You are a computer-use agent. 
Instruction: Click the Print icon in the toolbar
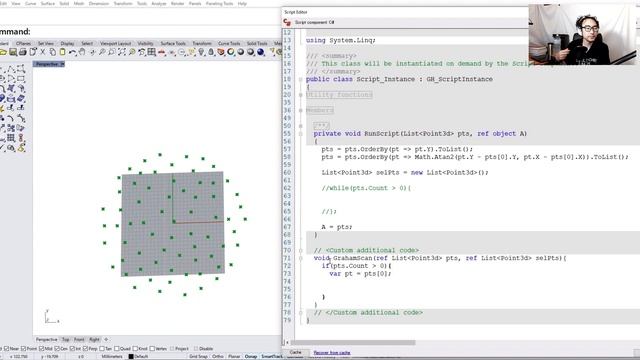coord(23,52)
